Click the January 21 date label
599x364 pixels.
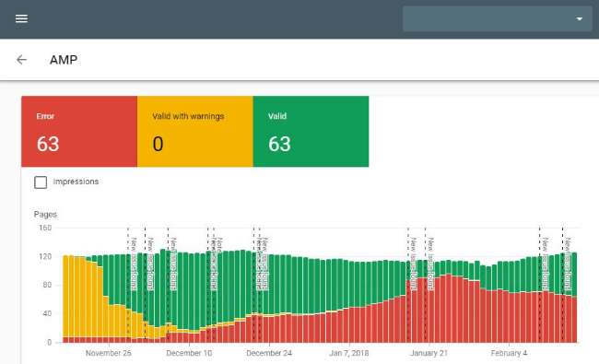click(x=429, y=353)
